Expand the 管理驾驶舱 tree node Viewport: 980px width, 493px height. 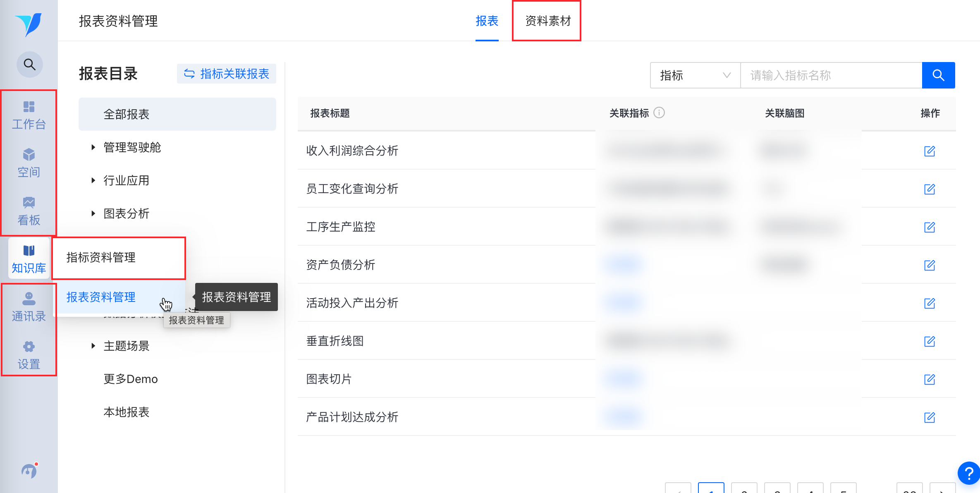[x=93, y=147]
